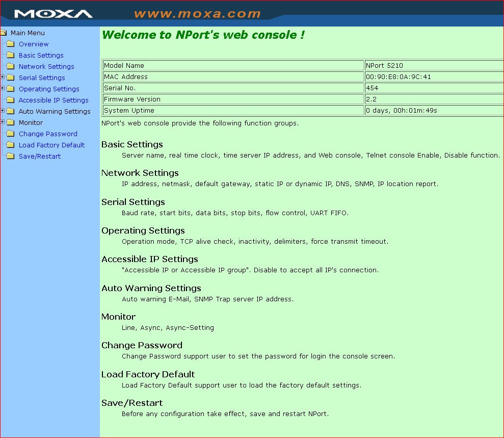Open the Change Password sidebar link
Screen dimensions: 504x438
click(x=48, y=134)
